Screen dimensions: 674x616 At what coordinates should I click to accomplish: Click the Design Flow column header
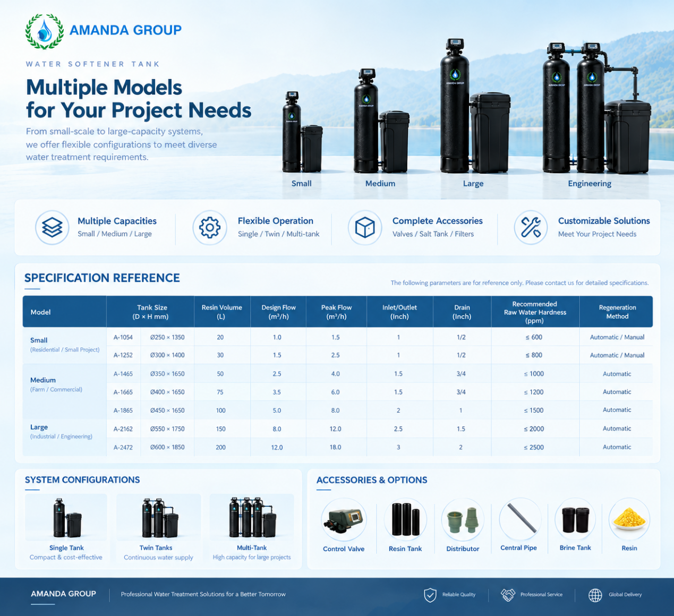(278, 312)
